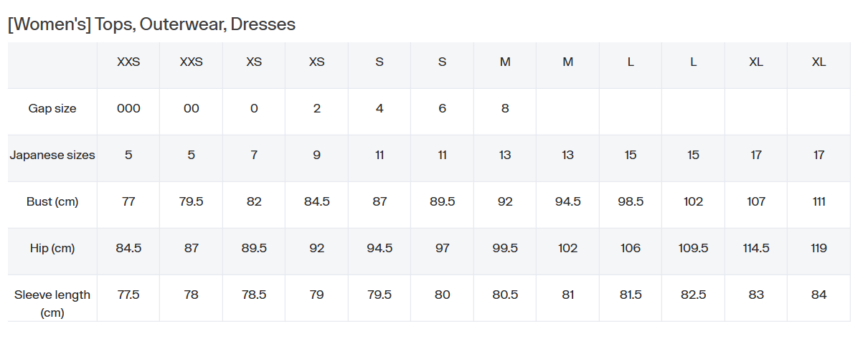Click Gap size value 000
This screenshot has width=868, height=344.
(x=128, y=108)
